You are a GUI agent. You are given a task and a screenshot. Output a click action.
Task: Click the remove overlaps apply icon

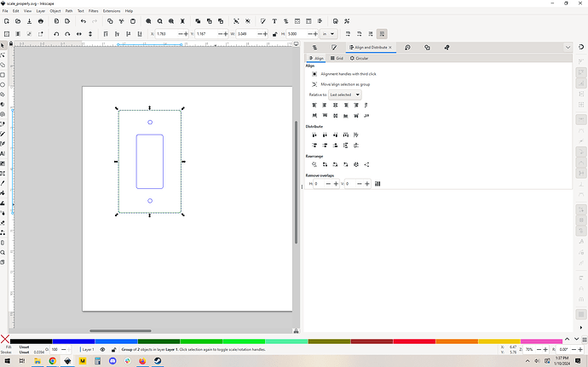[378, 184]
